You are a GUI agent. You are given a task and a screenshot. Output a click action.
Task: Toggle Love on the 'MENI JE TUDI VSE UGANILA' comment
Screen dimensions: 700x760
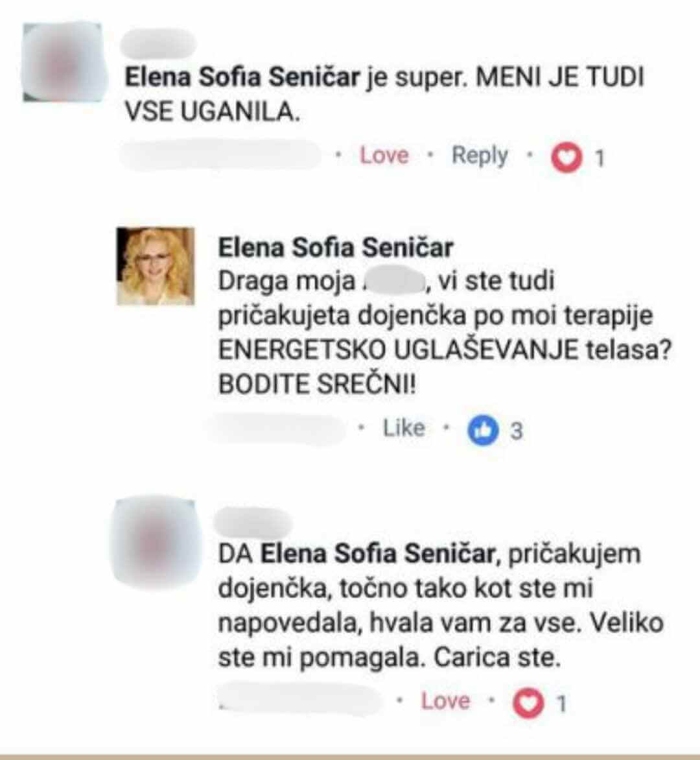[384, 156]
